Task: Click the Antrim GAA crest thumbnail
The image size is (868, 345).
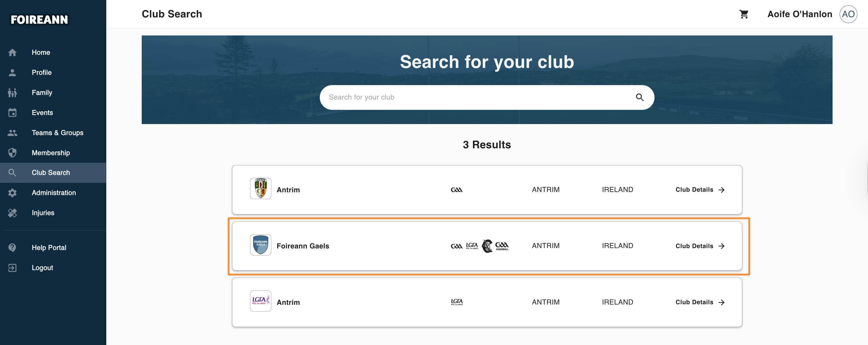Action: pyautogui.click(x=260, y=188)
